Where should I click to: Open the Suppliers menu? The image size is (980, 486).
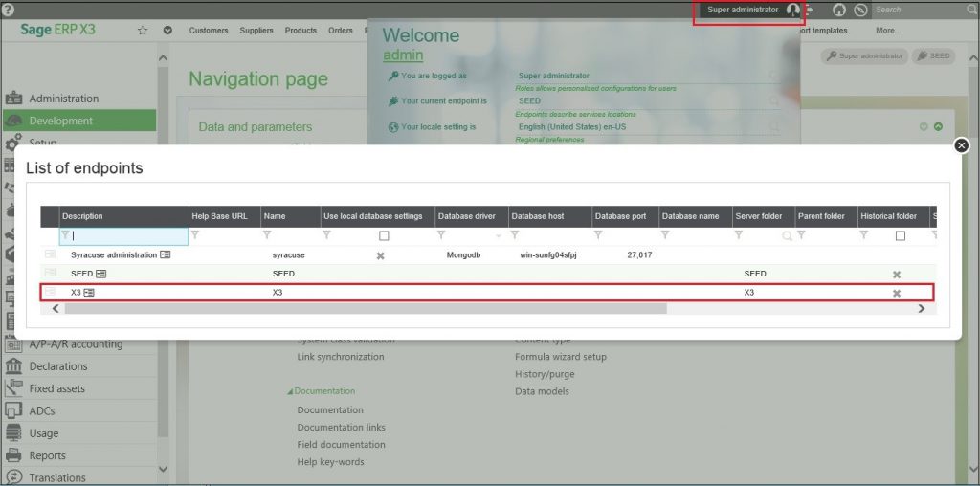pyautogui.click(x=256, y=30)
